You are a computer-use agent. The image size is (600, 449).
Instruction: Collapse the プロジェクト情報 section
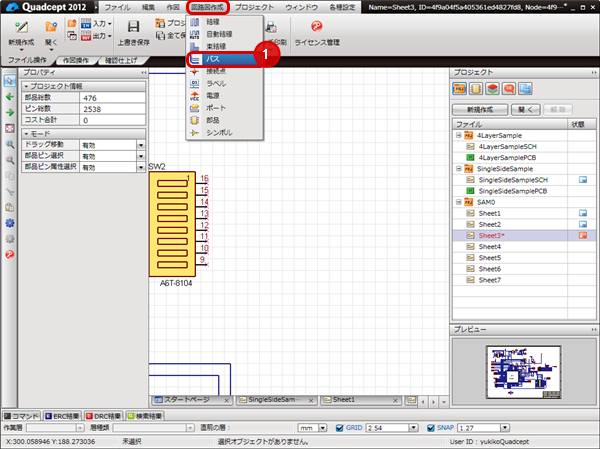point(26,86)
